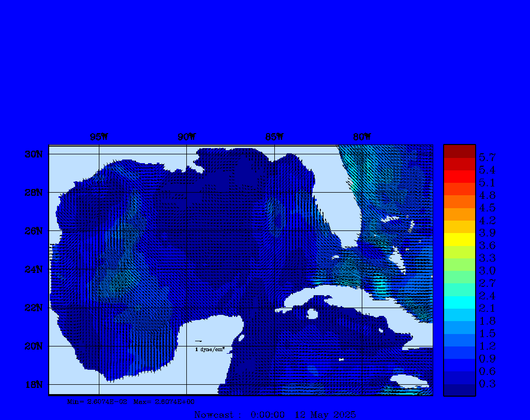Click the 1 dyne/cm² reference arrow
The width and height of the screenshot is (530, 420).
point(198,341)
